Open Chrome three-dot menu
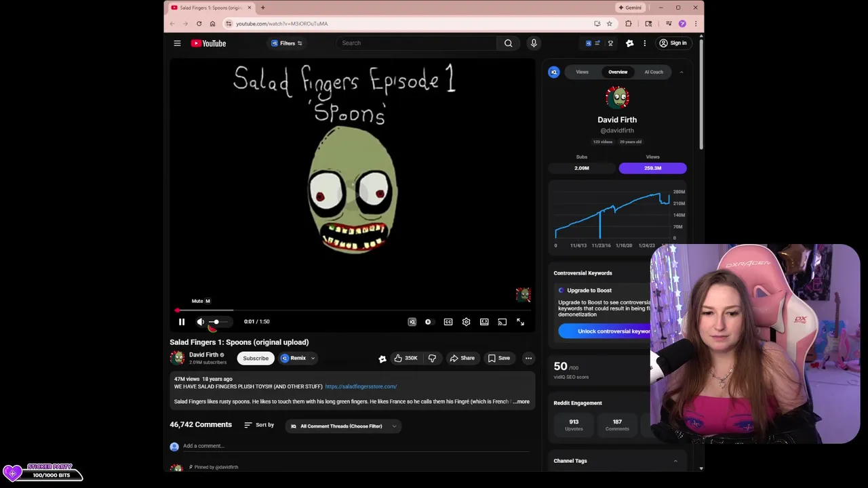The width and height of the screenshot is (868, 488). [x=695, y=24]
